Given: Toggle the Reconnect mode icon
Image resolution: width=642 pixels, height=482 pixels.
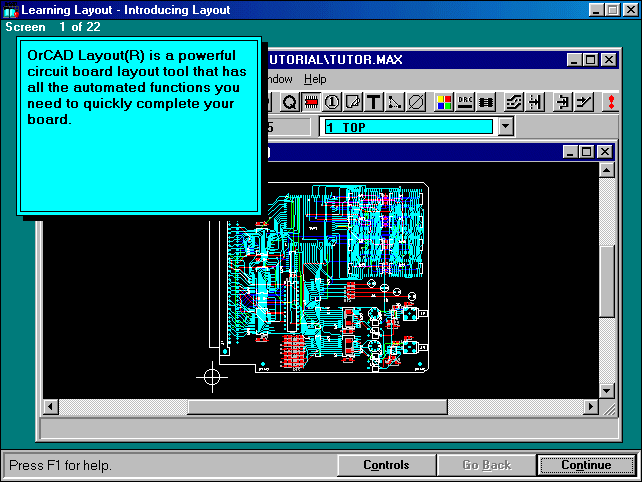Looking at the screenshot, I should (x=487, y=102).
